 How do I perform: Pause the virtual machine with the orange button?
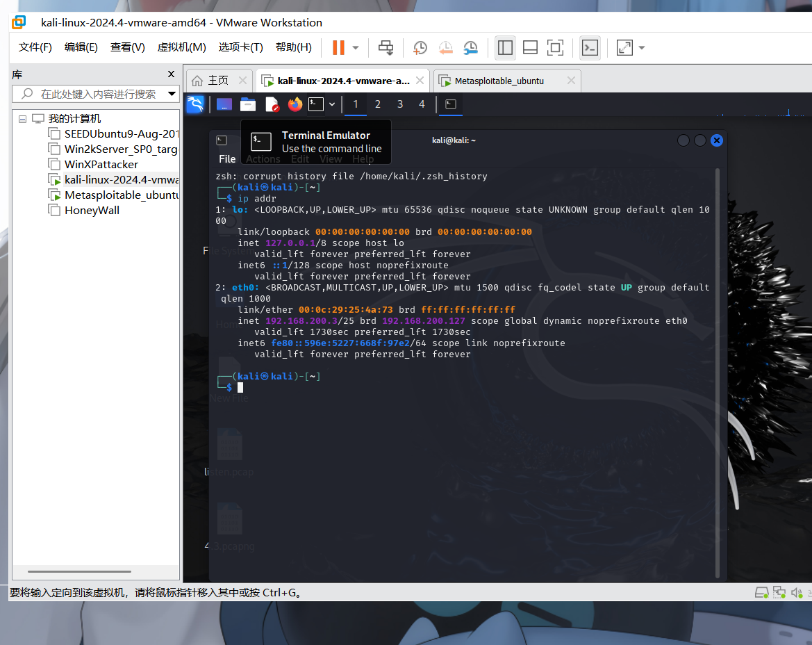(x=338, y=48)
